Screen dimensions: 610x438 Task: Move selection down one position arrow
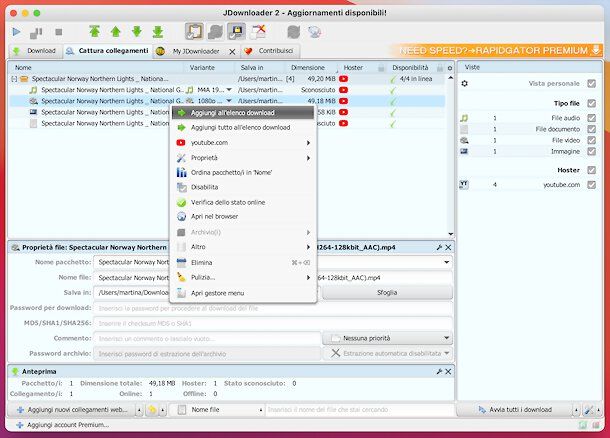click(x=137, y=32)
